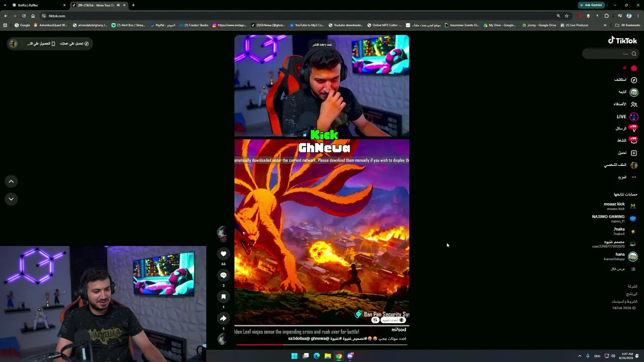Go to next video with down arrow
The height and width of the screenshot is (362, 644).
click(x=11, y=199)
